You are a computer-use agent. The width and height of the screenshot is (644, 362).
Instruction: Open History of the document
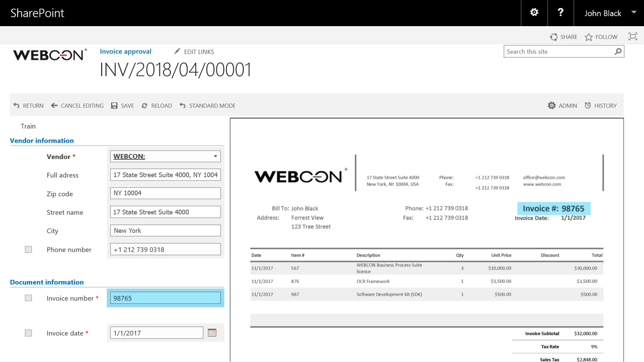(601, 105)
